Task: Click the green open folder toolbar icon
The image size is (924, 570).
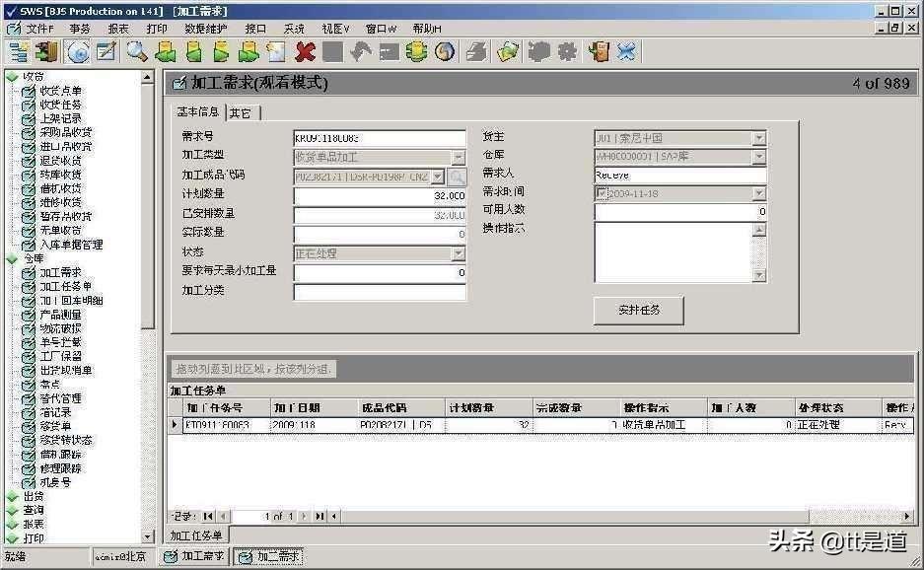Action: 508,52
